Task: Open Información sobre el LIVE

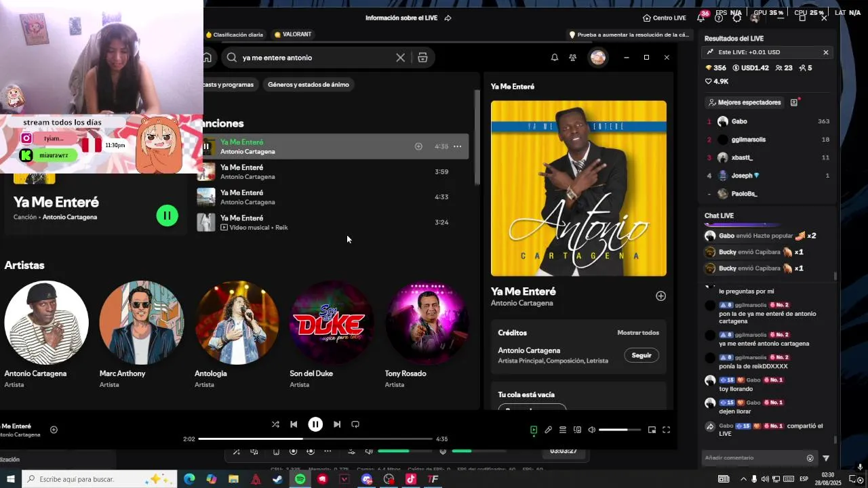Action: [x=408, y=18]
